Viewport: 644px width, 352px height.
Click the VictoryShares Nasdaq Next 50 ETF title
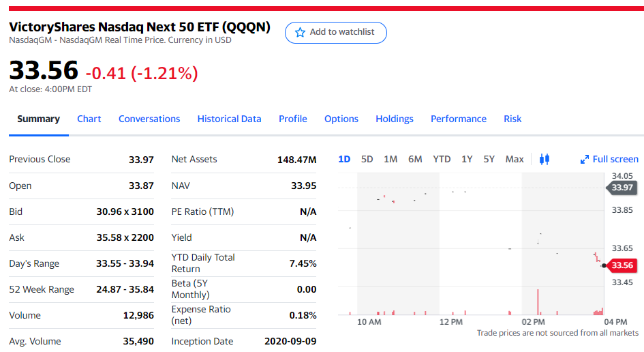click(x=140, y=27)
